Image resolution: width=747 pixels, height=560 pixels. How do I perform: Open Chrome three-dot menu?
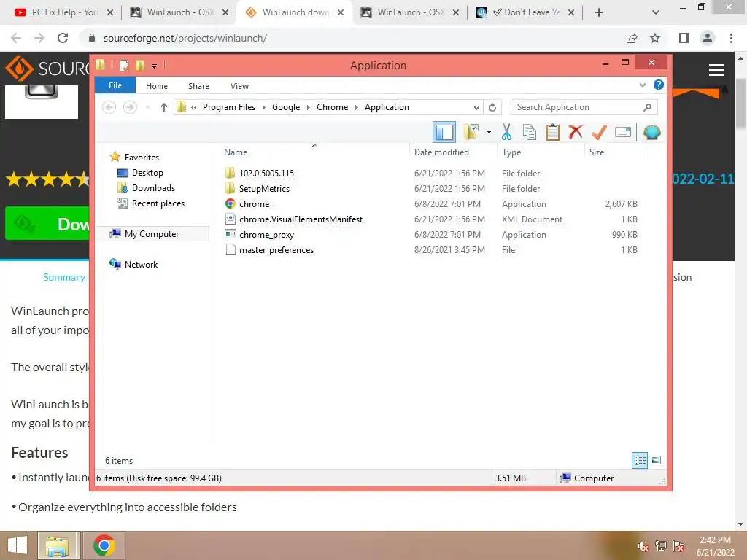click(731, 38)
